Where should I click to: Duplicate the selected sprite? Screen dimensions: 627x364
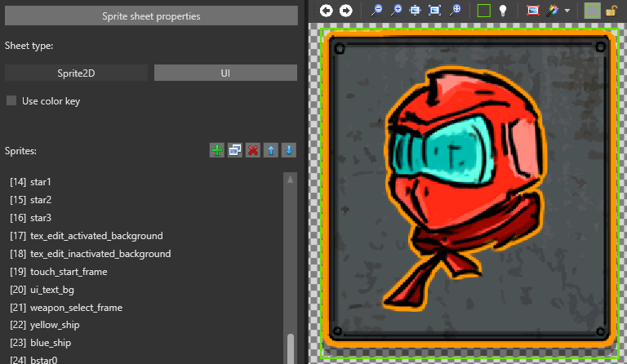pyautogui.click(x=235, y=150)
